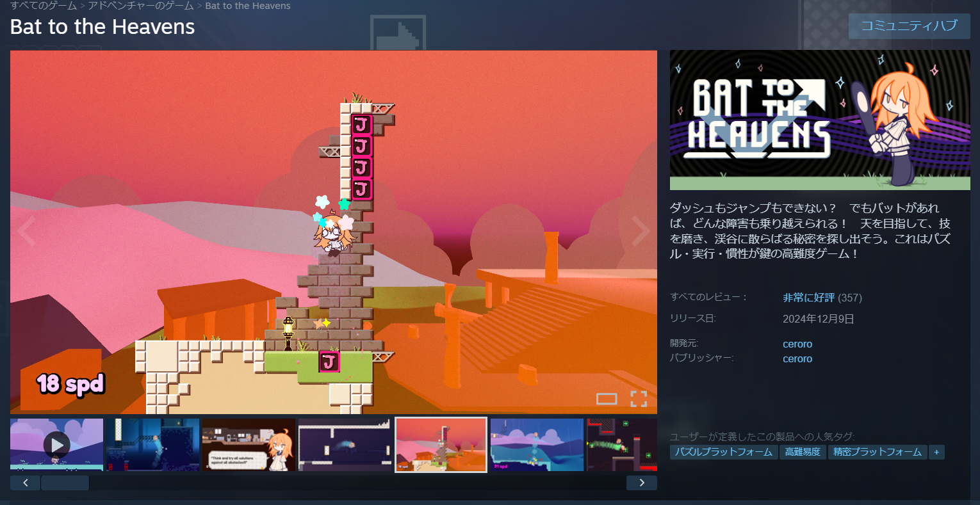Show the previous screenshot using the left chevron
980x505 pixels.
pos(27,231)
